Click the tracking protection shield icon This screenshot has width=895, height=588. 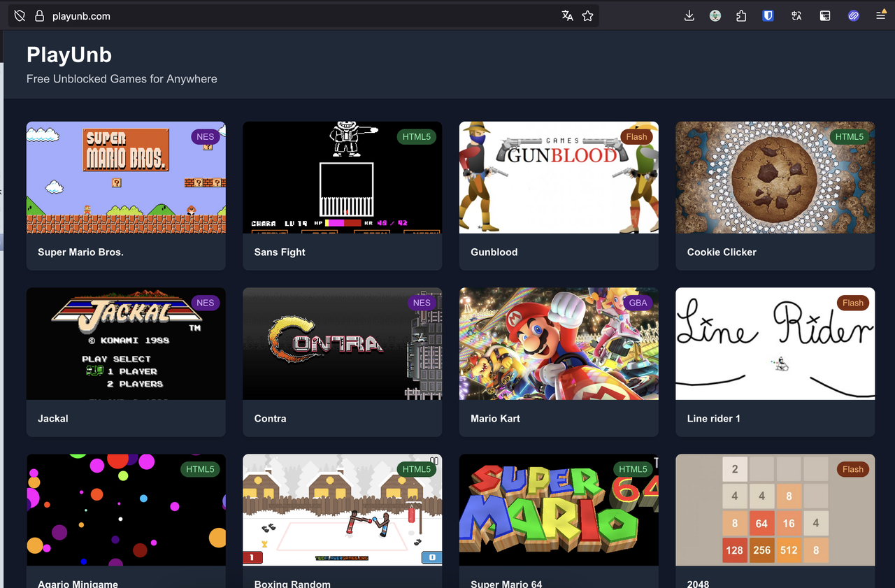click(20, 16)
